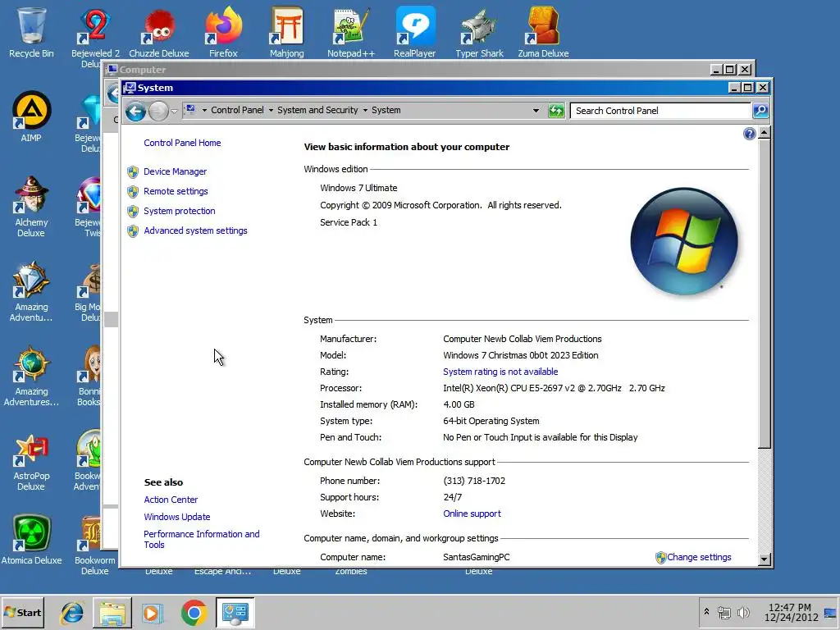Image resolution: width=840 pixels, height=630 pixels.
Task: Click the Show desktop tray button
Action: tap(830, 612)
